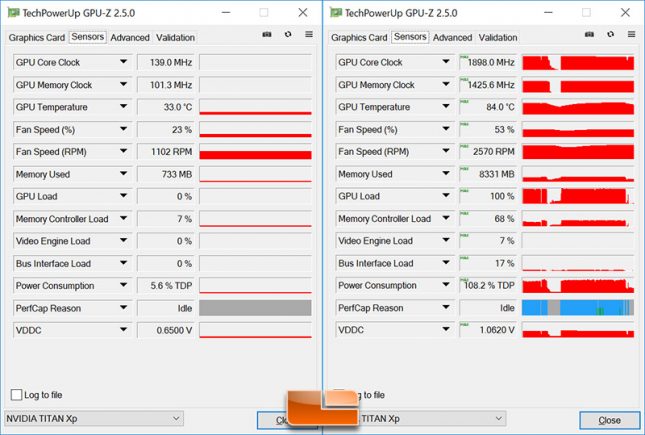This screenshot has width=645, height=435.
Task: Click camera screenshot icon in right window
Action: tap(589, 35)
